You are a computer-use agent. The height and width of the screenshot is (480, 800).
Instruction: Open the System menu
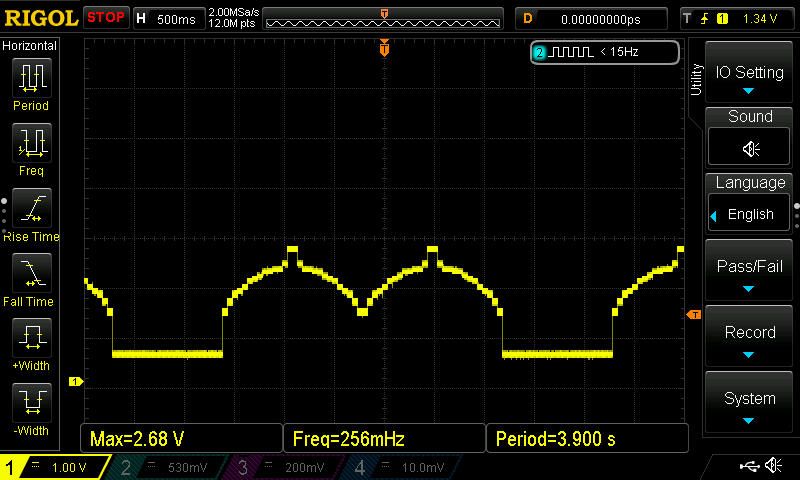(x=750, y=404)
